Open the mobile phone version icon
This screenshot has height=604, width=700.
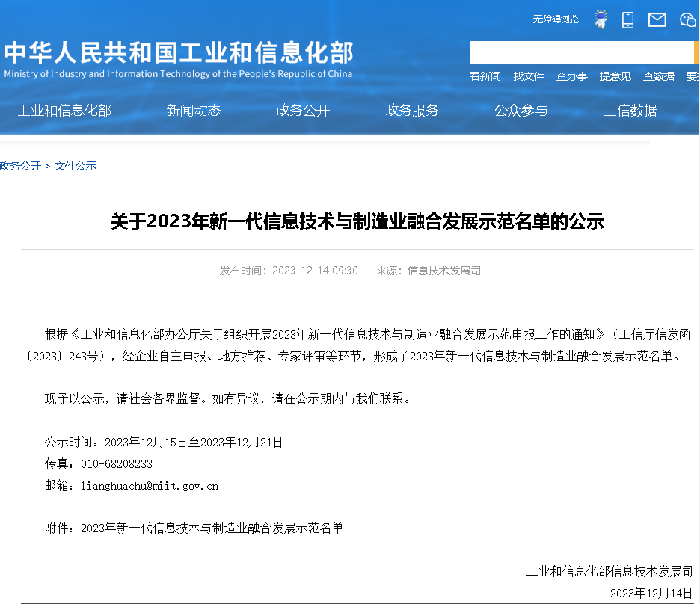(628, 19)
